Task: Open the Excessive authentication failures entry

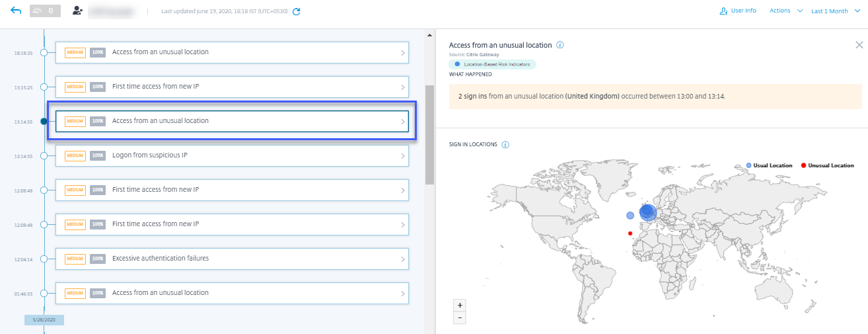Action: coord(231,259)
